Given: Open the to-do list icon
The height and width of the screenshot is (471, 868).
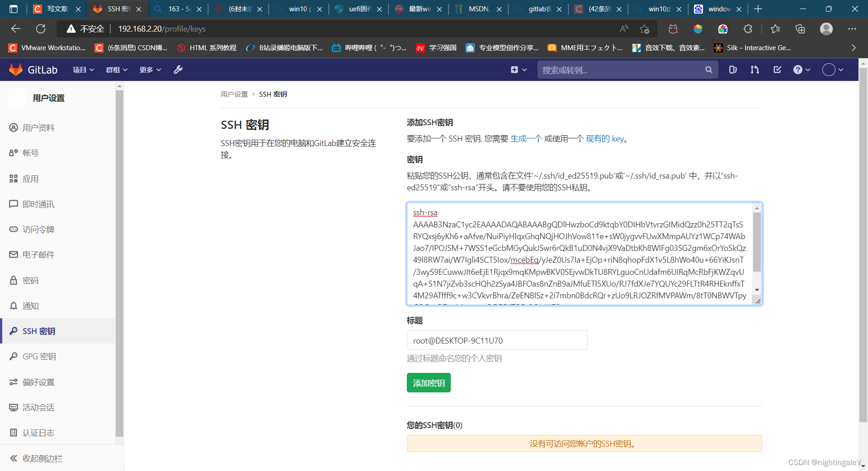Looking at the screenshot, I should (x=777, y=70).
